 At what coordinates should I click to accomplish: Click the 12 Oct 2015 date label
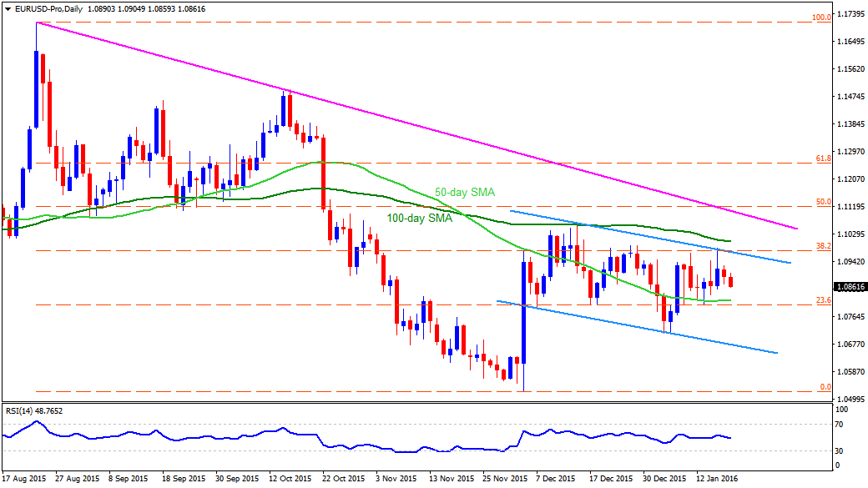click(x=290, y=478)
